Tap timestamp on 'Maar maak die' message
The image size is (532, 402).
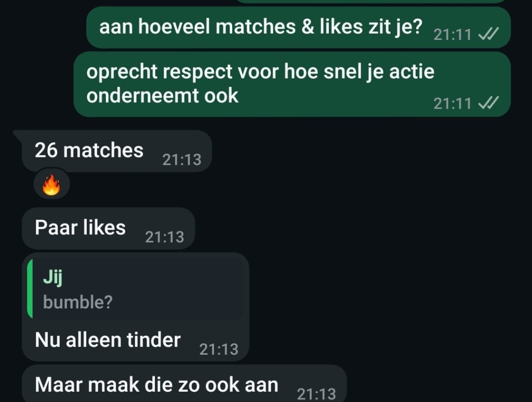316,394
